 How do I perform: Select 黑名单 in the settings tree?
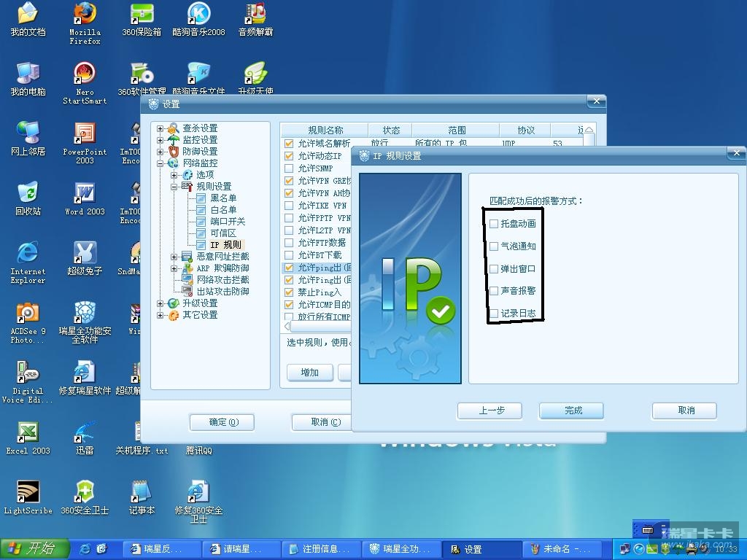pyautogui.click(x=223, y=198)
